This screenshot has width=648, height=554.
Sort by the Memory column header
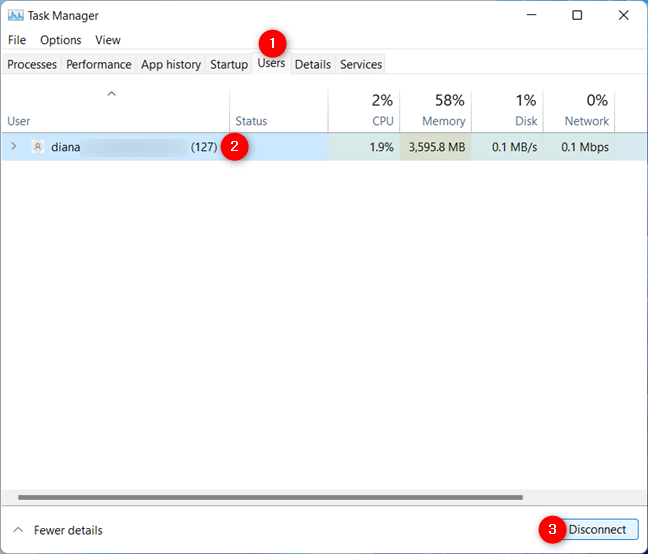click(436, 111)
